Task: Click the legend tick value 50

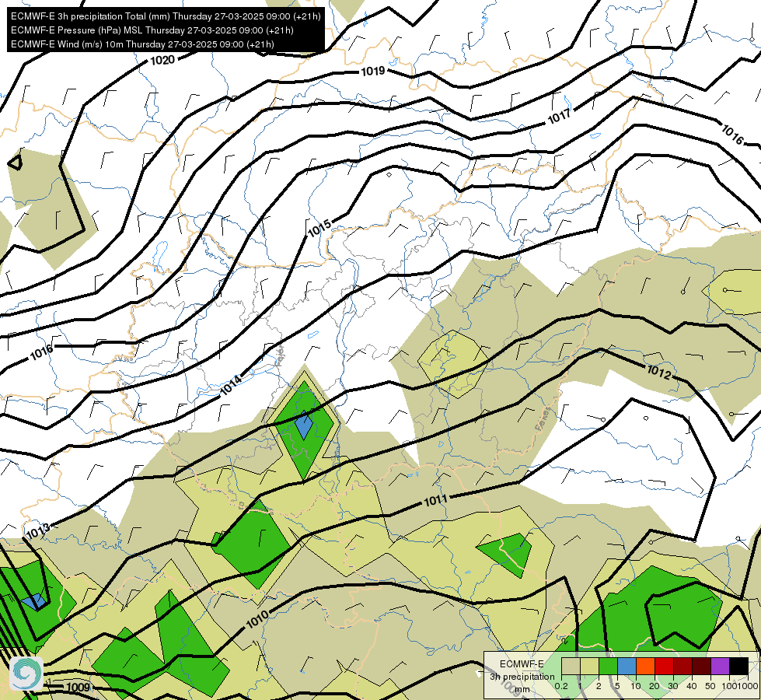Action: [x=710, y=686]
